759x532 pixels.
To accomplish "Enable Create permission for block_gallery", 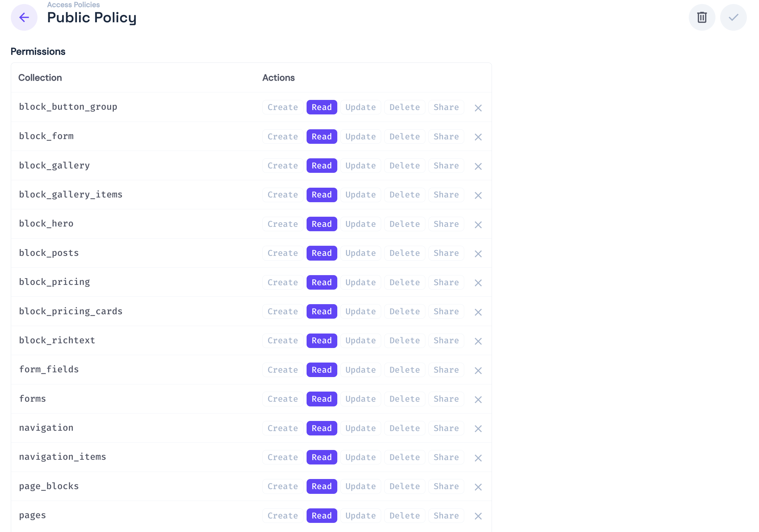I will [x=283, y=166].
